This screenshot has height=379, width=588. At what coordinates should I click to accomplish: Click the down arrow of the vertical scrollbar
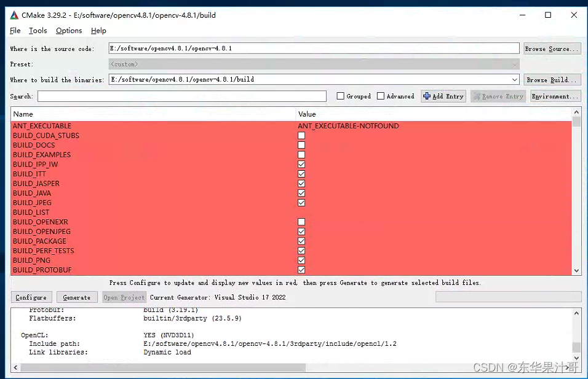point(576,270)
